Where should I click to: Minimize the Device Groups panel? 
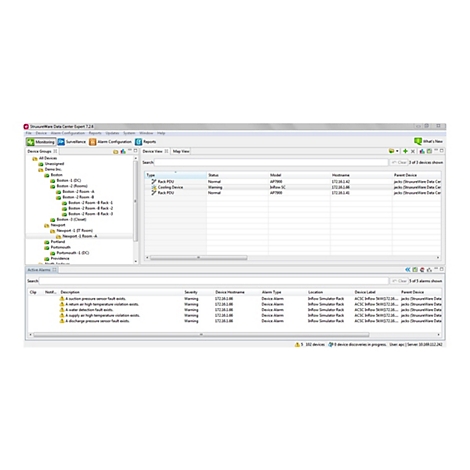coord(130,151)
